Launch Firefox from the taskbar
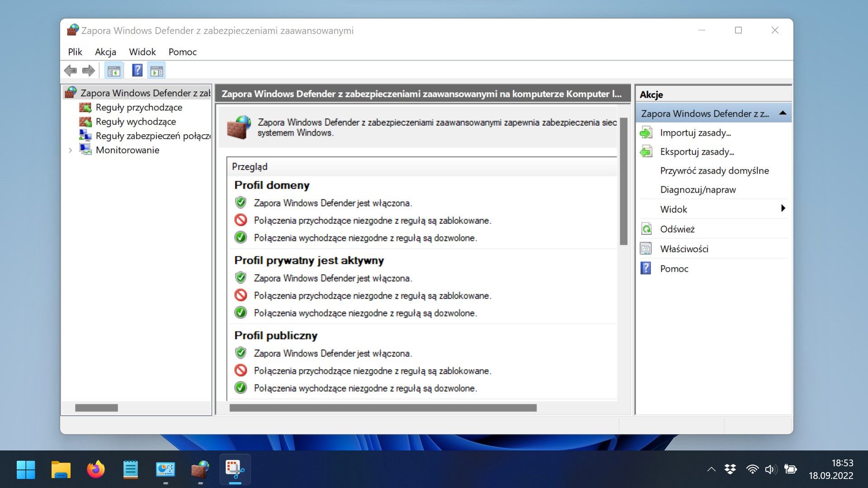This screenshot has height=488, width=868. (95, 469)
